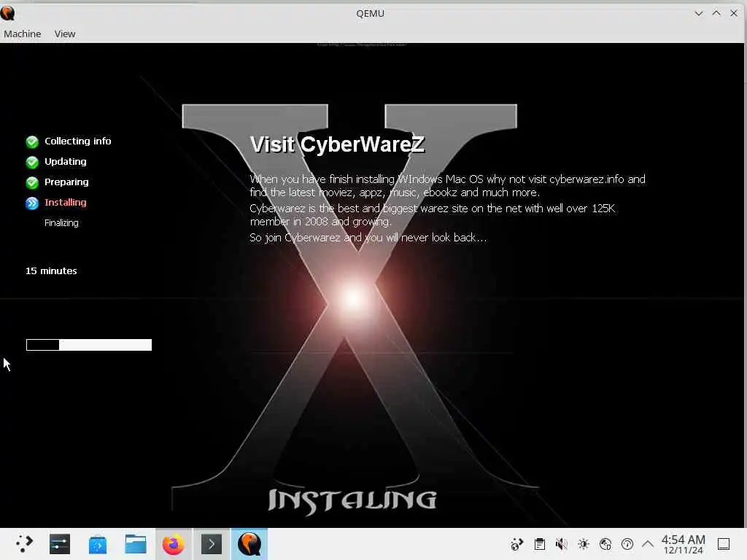Screen dimensions: 747x560
Task: Switch to Firefox in the taskbar
Action: tap(173, 544)
